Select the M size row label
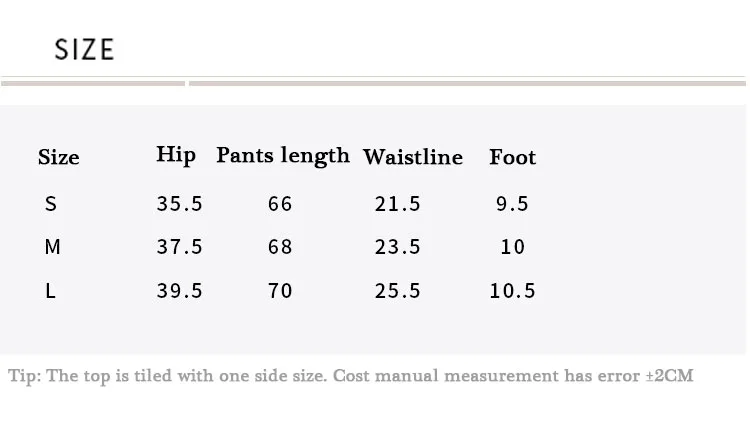The height and width of the screenshot is (437, 750). tap(52, 247)
